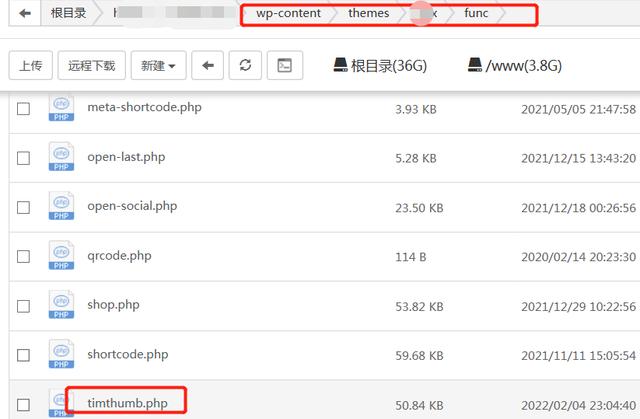
Task: Click date 2021/05/05 21:47:58
Action: coord(578,109)
